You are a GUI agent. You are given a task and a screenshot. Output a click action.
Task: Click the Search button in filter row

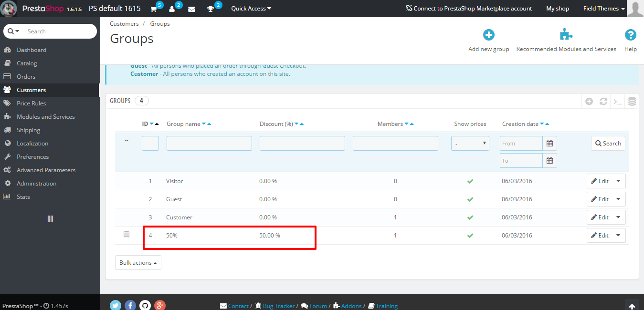(x=608, y=144)
